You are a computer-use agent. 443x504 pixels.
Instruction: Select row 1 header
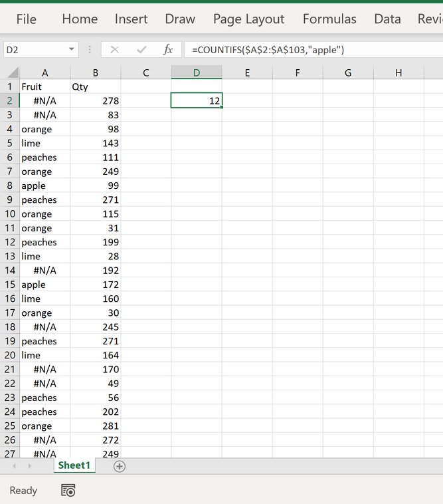pyautogui.click(x=9, y=87)
